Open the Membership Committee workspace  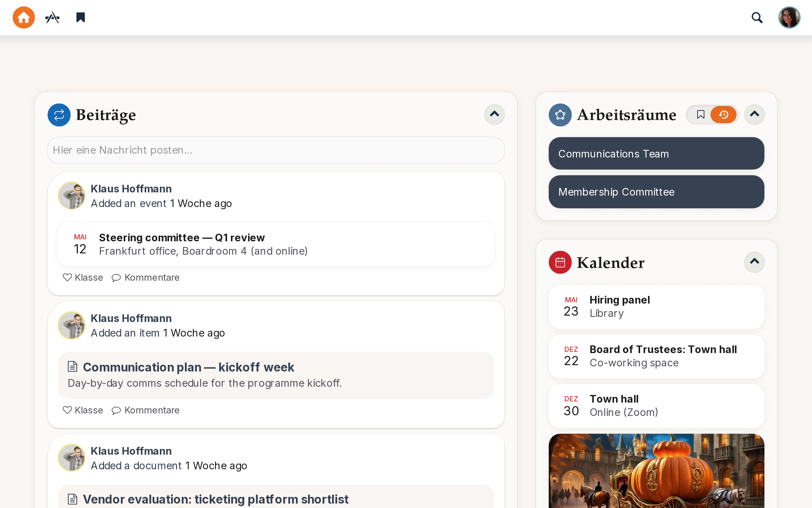click(656, 192)
